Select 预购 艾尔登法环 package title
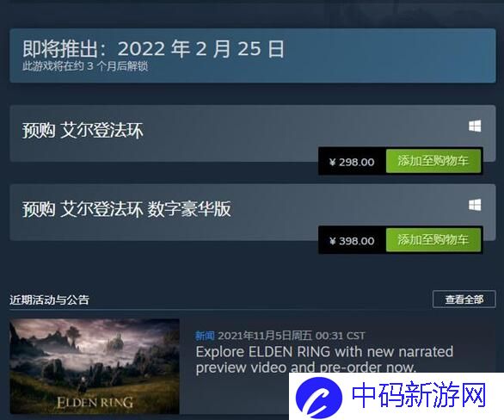 83,131
